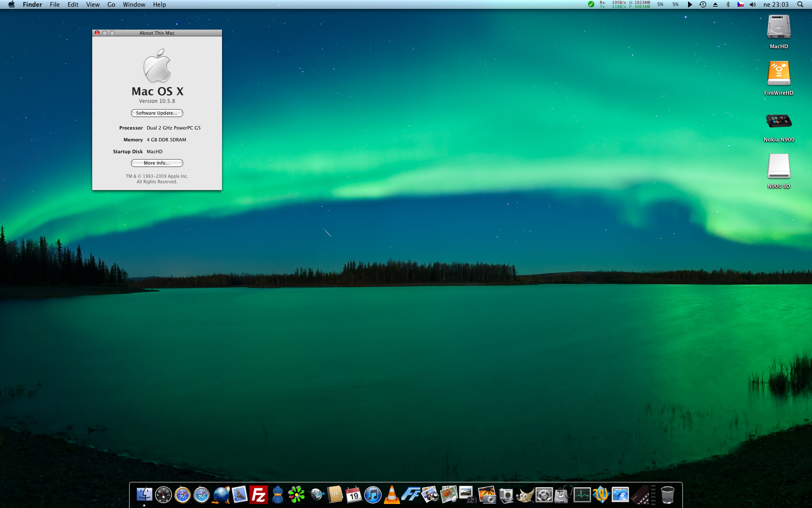
Task: Open the Go menu
Action: (111, 5)
